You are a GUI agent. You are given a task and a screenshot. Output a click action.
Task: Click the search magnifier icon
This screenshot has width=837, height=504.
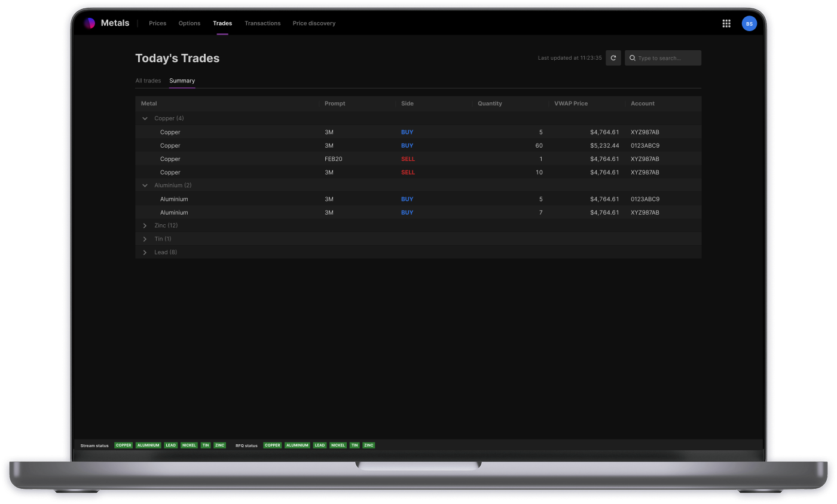(x=633, y=58)
